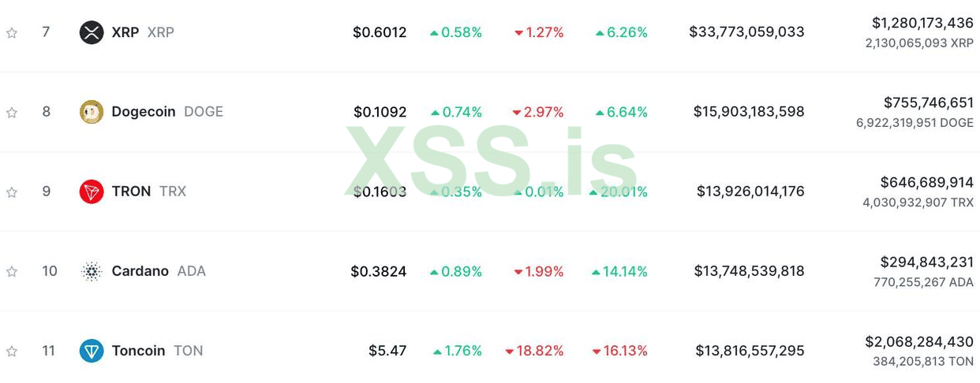Toggle the Toncoin favorite star
Viewport: 980px width, 383px height.
pyautogui.click(x=12, y=351)
